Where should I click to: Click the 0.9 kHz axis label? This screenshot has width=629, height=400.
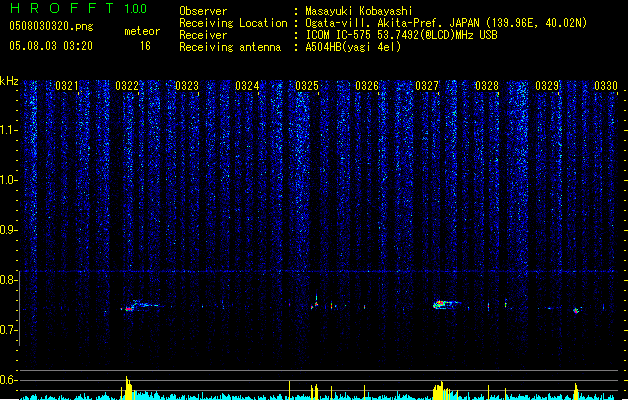tap(8, 230)
